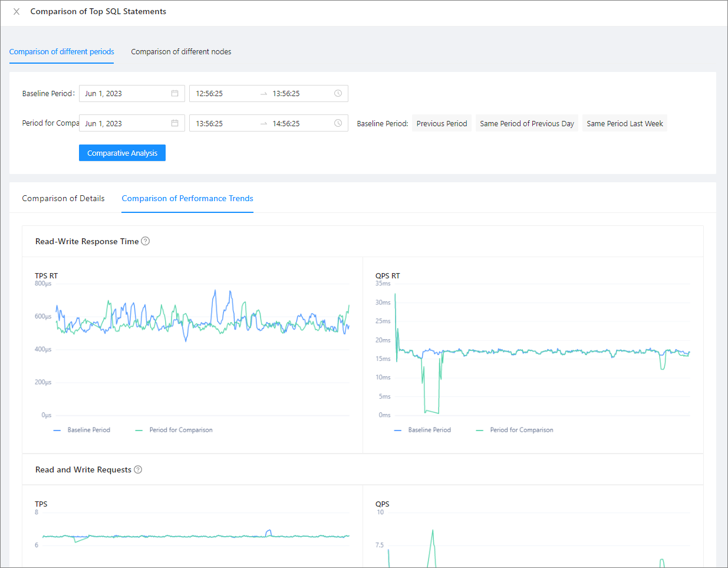Close the Comparison of Top SQL Statements panel
Image resolution: width=728 pixels, height=568 pixels.
[x=17, y=12]
